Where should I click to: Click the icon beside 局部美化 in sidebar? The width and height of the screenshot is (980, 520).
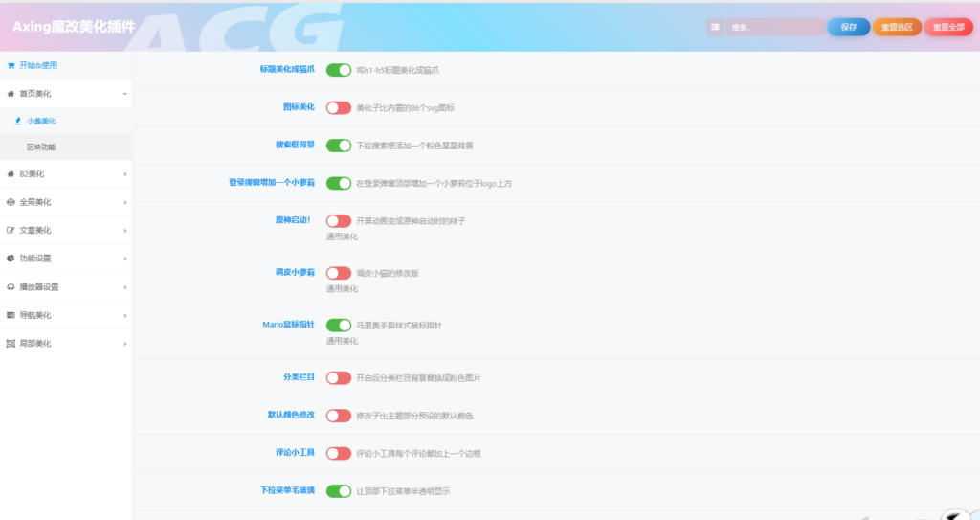coord(11,343)
